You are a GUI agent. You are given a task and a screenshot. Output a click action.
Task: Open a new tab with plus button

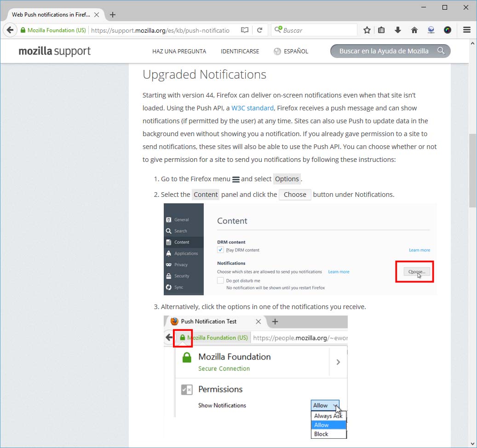click(x=113, y=15)
